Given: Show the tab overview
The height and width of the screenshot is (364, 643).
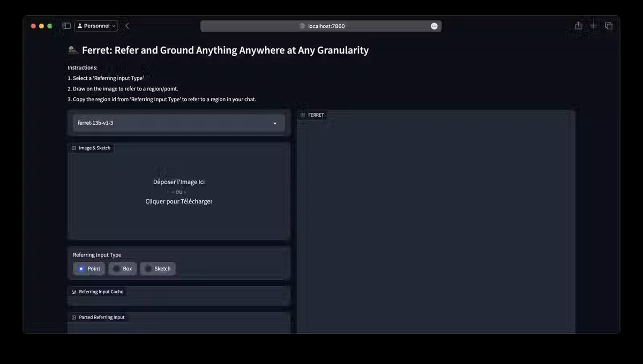Looking at the screenshot, I should coord(609,26).
